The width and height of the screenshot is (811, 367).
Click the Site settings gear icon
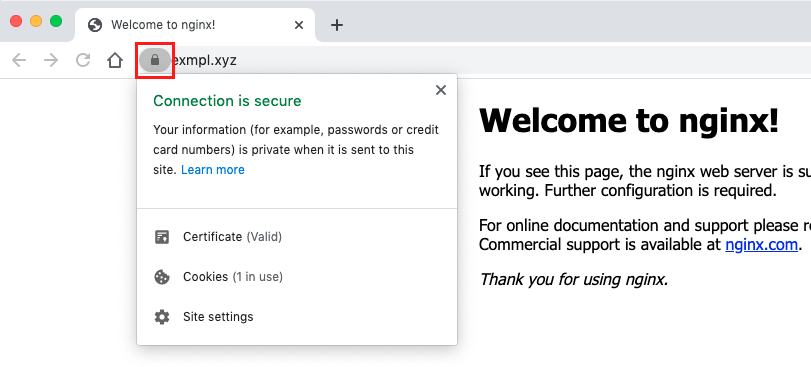coord(162,317)
